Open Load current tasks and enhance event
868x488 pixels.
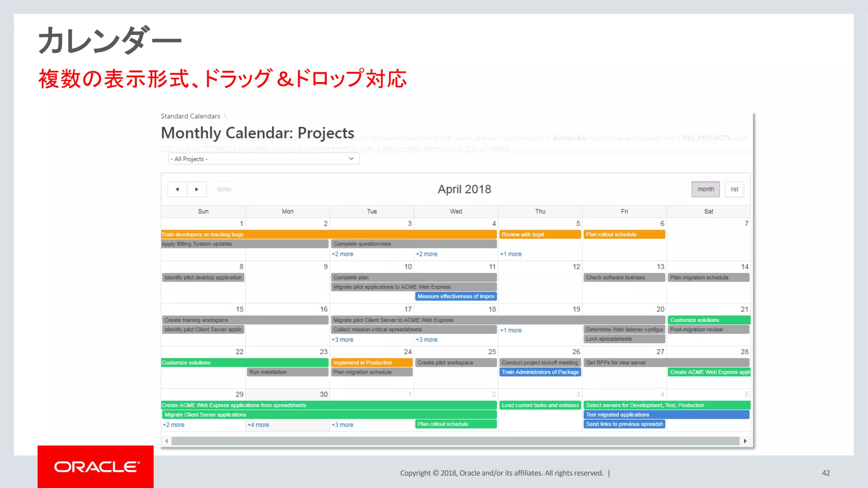click(x=540, y=405)
